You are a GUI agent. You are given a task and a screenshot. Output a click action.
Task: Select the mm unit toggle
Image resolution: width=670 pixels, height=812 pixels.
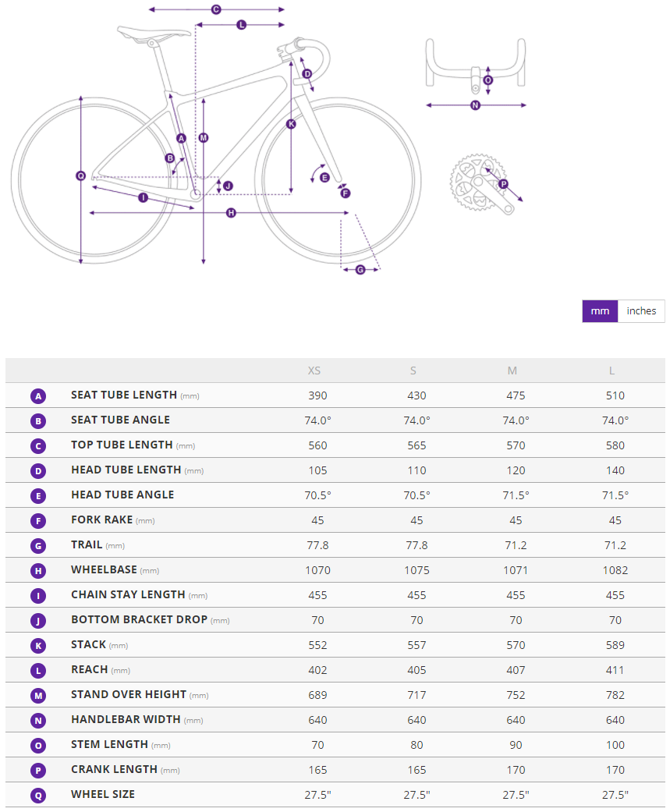[600, 311]
